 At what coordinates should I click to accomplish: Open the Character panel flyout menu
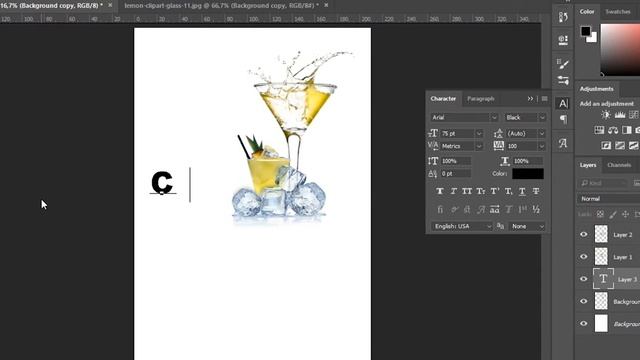pyautogui.click(x=544, y=99)
